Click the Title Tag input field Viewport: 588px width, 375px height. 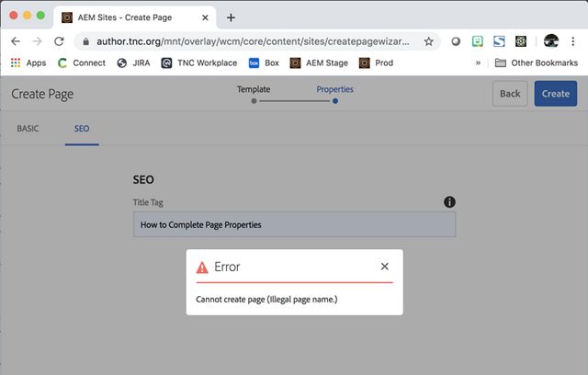pos(294,224)
